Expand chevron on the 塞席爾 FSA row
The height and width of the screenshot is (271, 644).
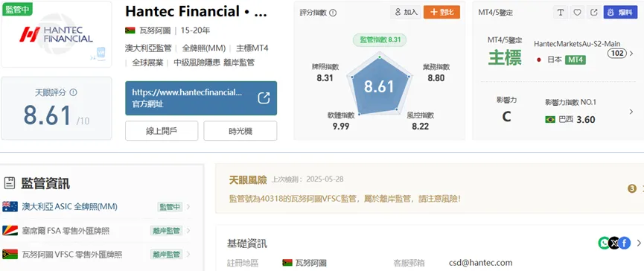pyautogui.click(x=188, y=231)
